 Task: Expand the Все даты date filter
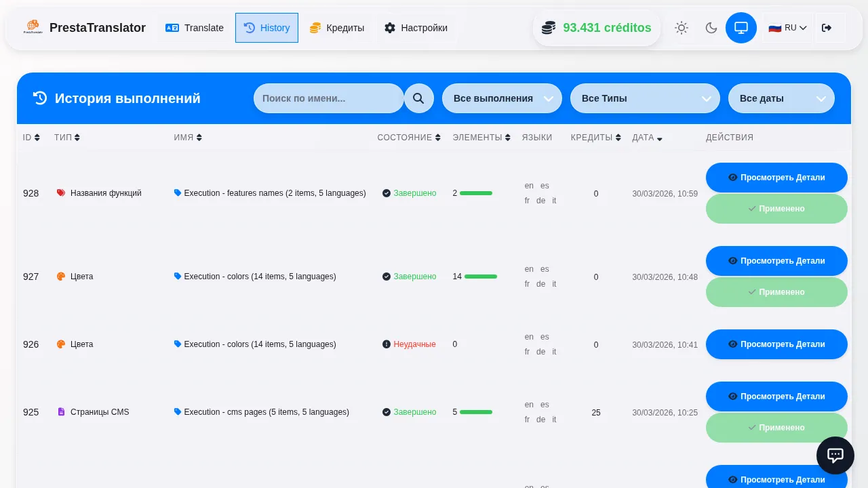[781, 98]
